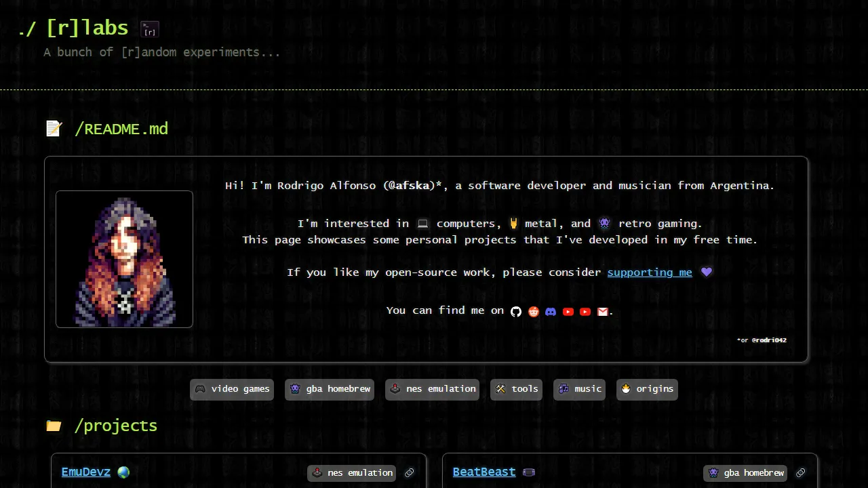Click the memo icon beside /README.md
This screenshot has height=488, width=868.
[x=54, y=128]
